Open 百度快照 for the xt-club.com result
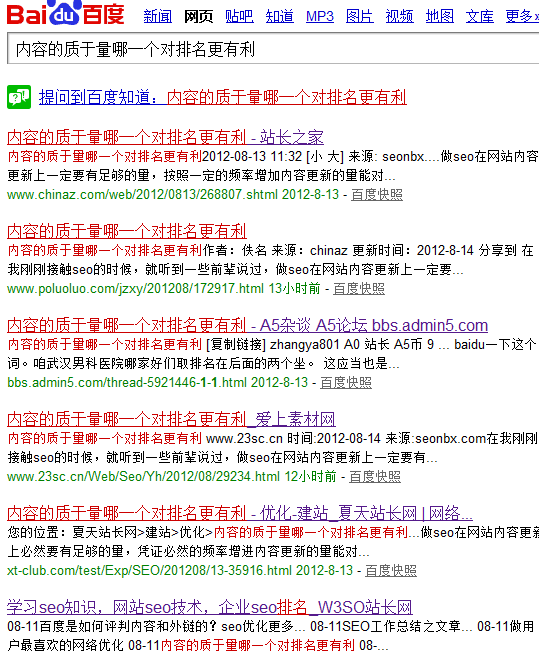Viewport: 539px width, 653px height. 391,571
